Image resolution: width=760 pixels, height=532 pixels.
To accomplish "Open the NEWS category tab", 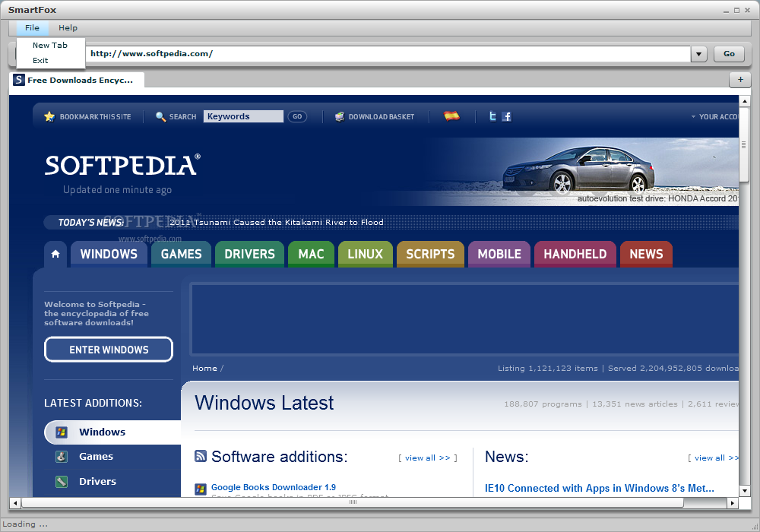I will point(646,254).
